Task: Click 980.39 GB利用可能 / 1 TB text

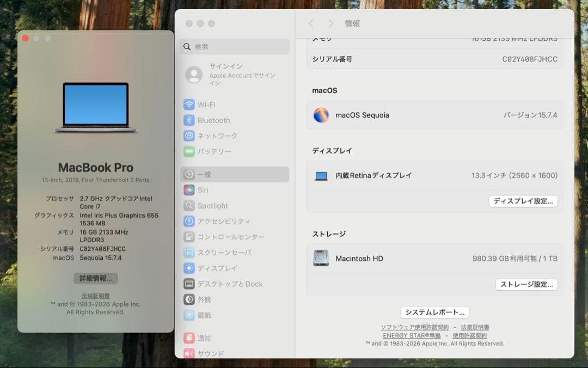Action: (515, 259)
